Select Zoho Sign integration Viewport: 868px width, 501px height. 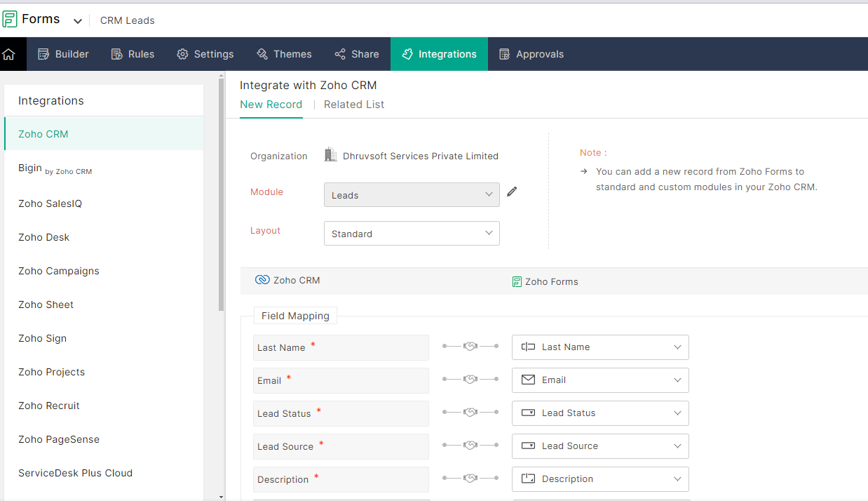104,338
